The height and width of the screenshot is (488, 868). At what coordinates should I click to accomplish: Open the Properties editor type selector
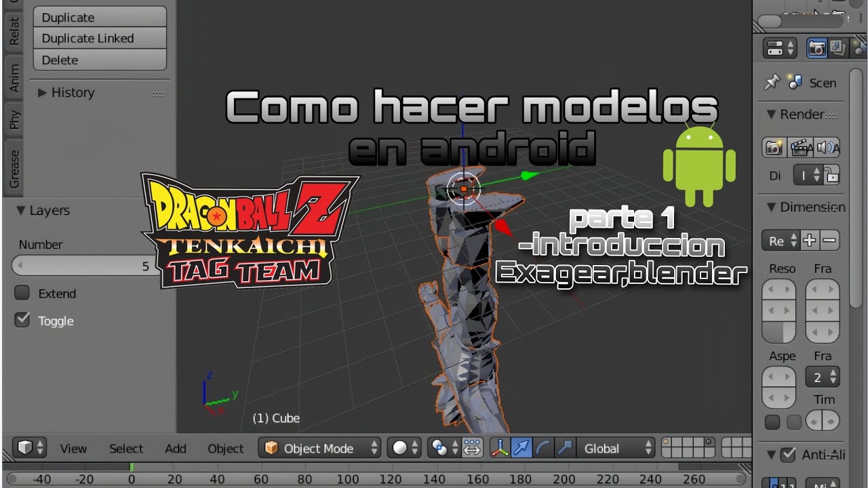[x=781, y=48]
